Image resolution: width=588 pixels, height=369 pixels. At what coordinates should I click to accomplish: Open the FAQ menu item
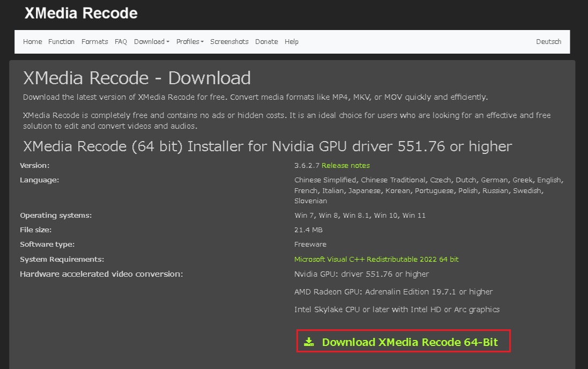[x=121, y=42]
